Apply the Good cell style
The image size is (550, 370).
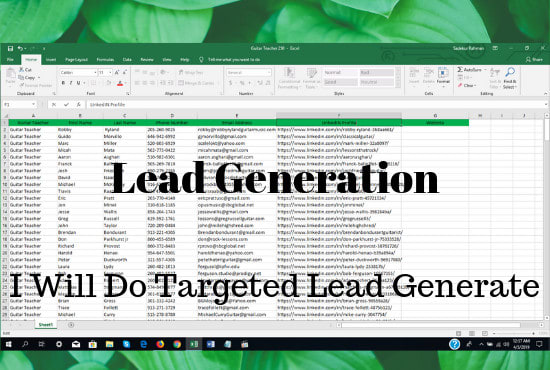[340, 82]
